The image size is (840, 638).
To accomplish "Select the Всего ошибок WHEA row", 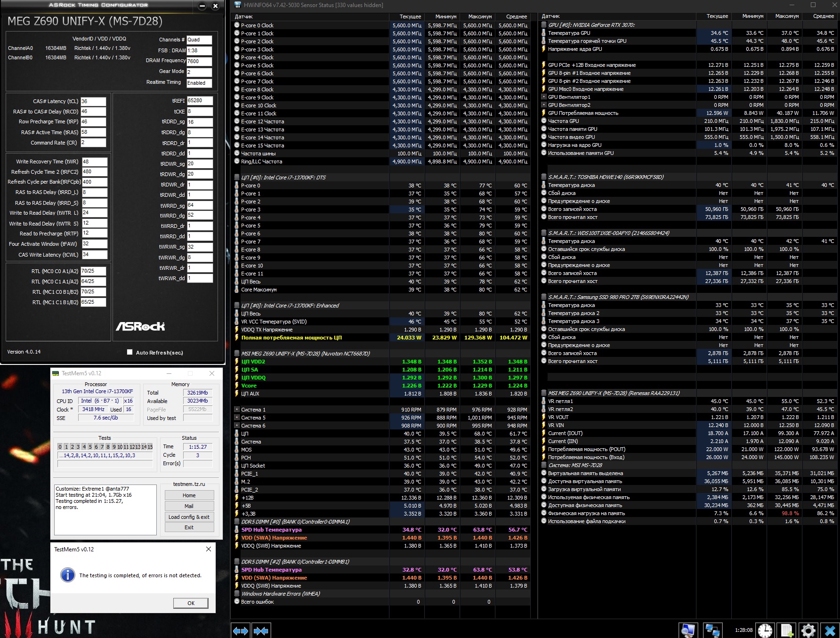I will coord(381,602).
